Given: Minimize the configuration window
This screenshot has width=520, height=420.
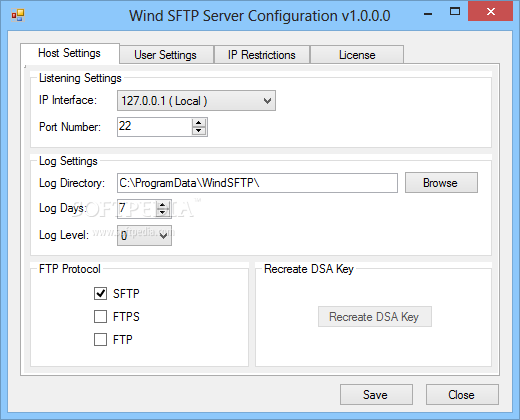Looking at the screenshot, I should [428, 13].
